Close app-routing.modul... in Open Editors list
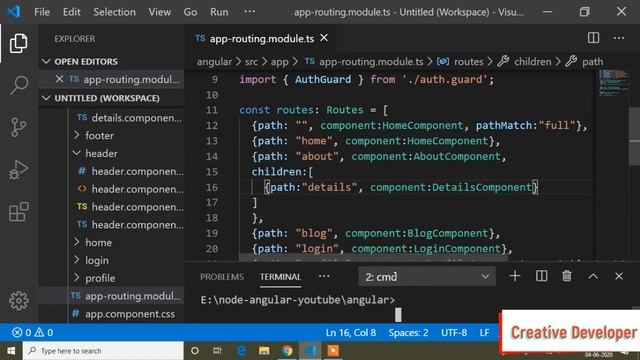Screen dimensions: 640x360 click(x=59, y=79)
